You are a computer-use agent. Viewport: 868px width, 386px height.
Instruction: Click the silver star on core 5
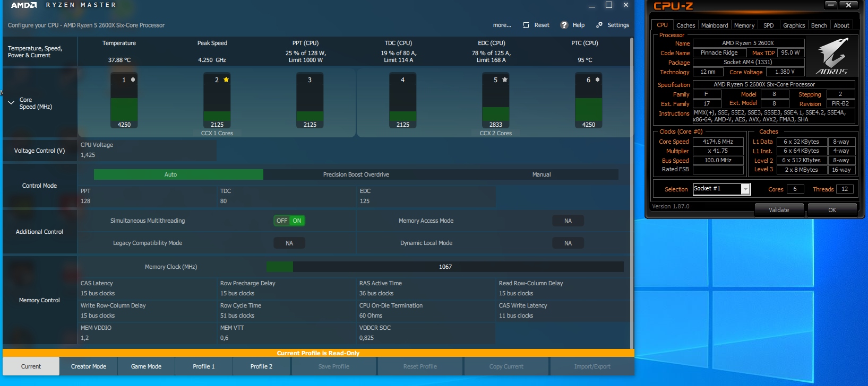pyautogui.click(x=505, y=80)
